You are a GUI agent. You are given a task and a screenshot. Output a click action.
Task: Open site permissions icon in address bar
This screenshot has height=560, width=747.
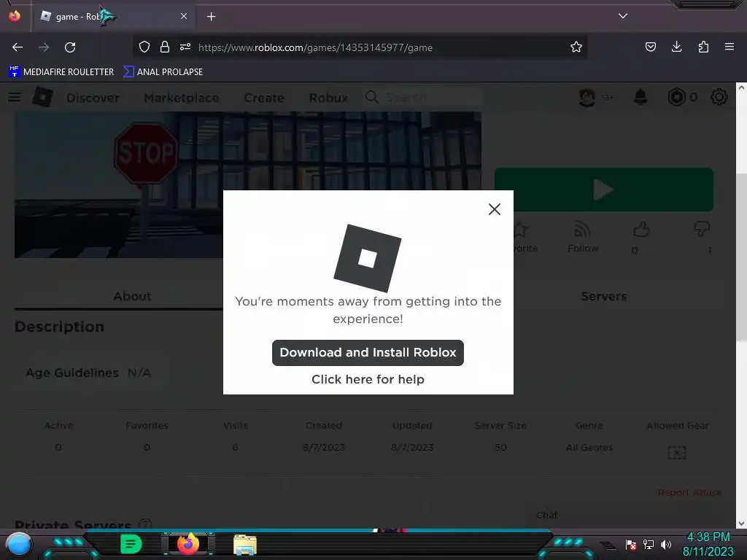pos(185,47)
